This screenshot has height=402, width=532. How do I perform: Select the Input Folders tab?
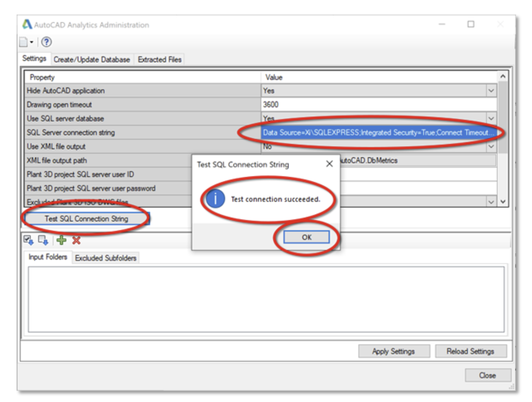tap(48, 257)
